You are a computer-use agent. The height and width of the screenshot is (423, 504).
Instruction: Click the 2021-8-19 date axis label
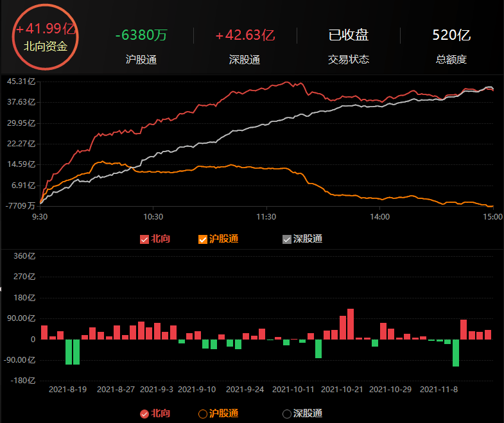coord(68,389)
